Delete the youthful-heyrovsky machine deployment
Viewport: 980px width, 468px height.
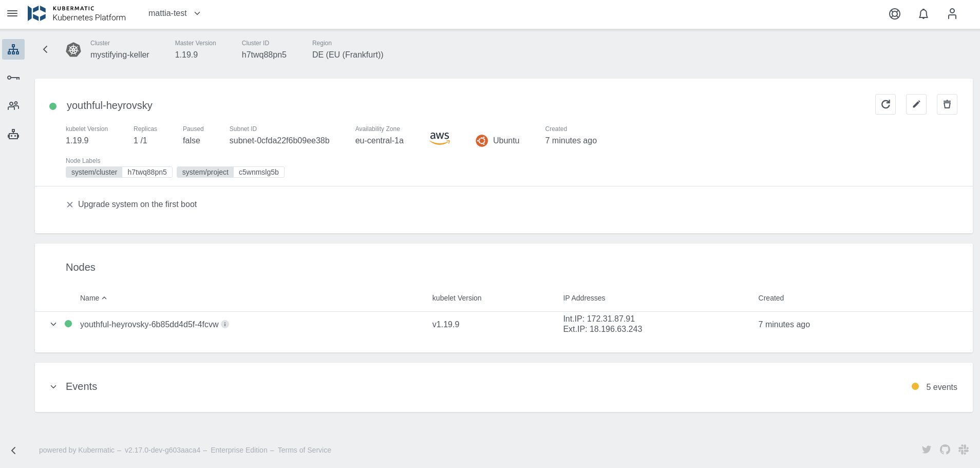(947, 104)
